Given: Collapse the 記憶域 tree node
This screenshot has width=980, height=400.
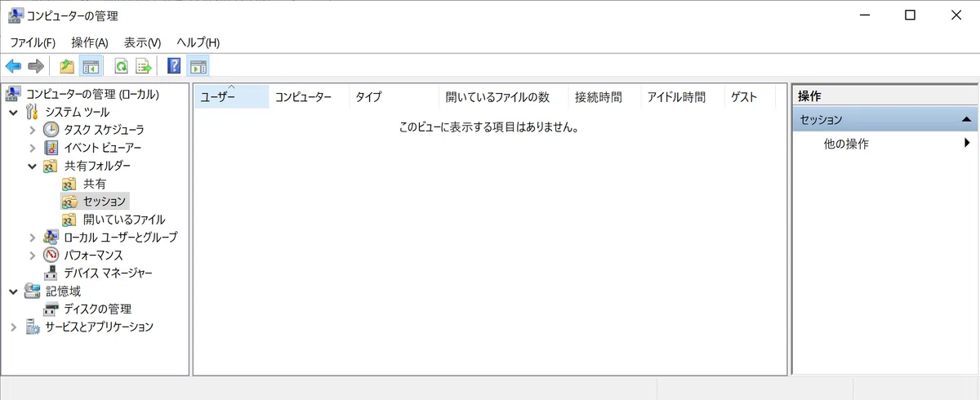Looking at the screenshot, I should point(13,291).
